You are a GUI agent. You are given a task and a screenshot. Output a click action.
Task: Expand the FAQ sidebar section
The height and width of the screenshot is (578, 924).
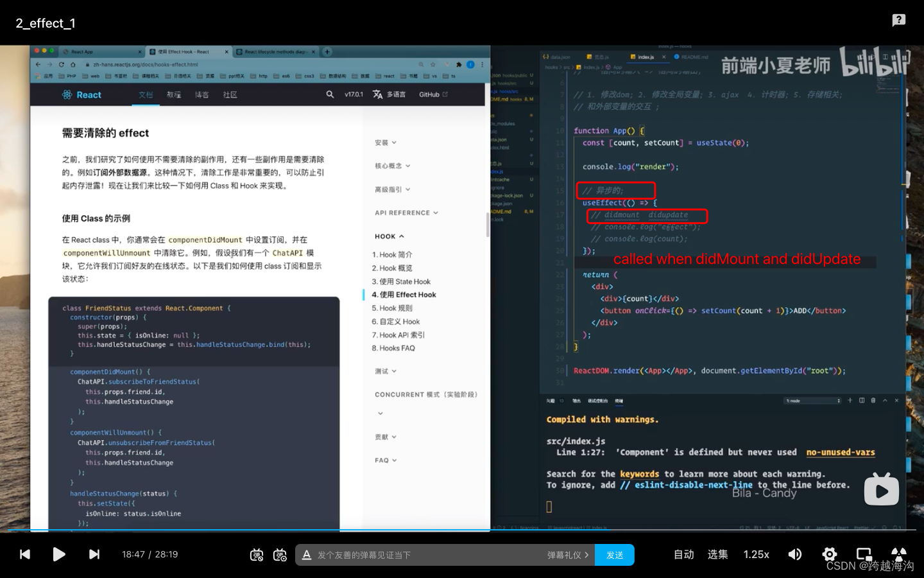[386, 460]
